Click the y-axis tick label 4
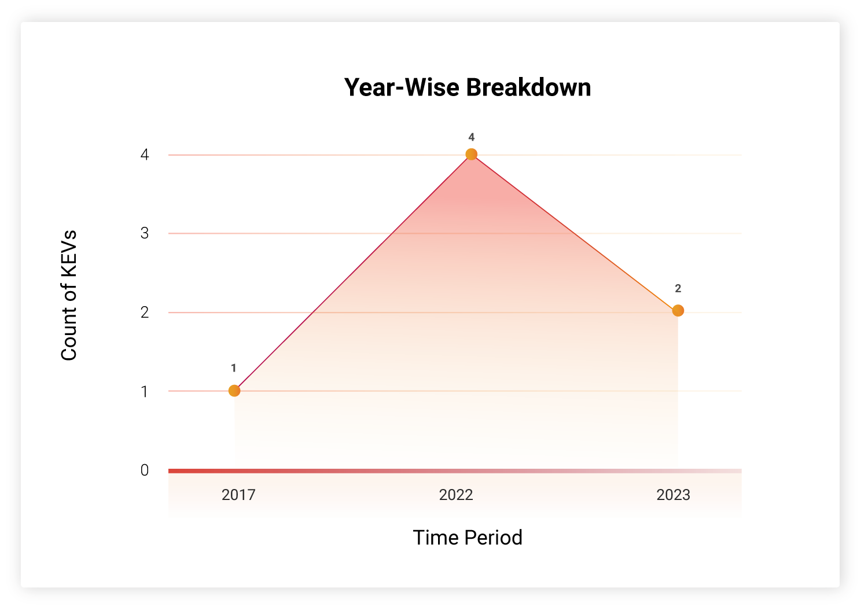Screen dimensions: 868x614 145,155
